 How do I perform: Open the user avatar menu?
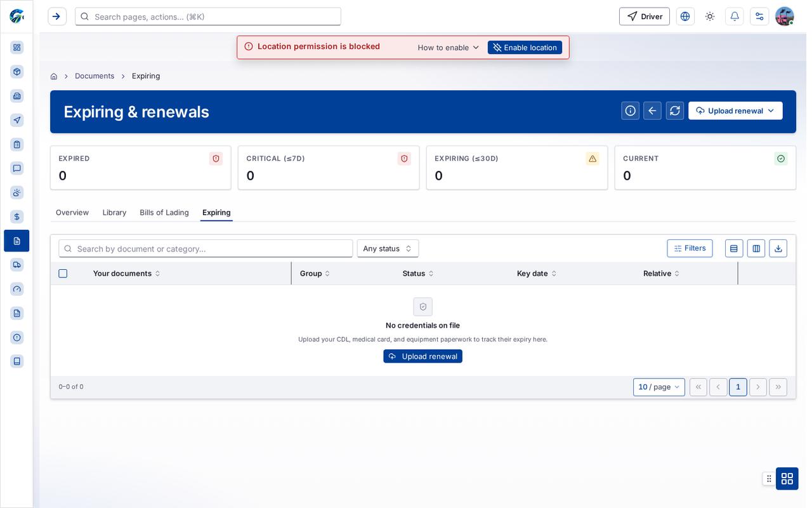(x=785, y=17)
